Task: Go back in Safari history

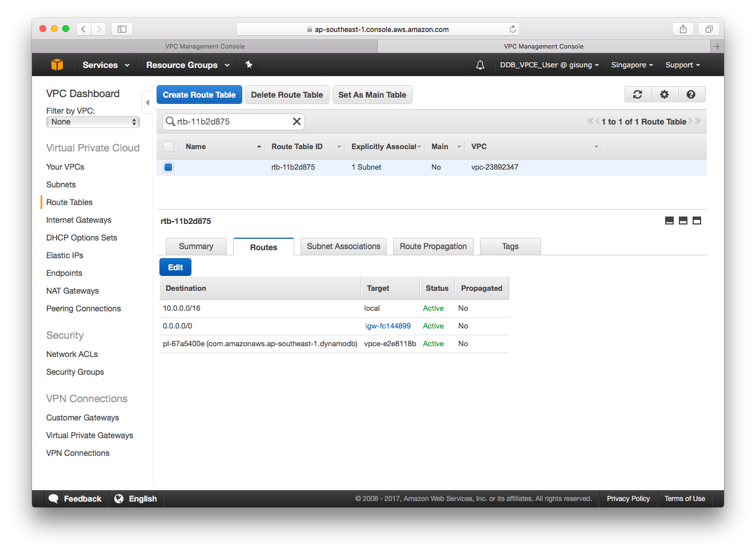Action: [x=83, y=29]
